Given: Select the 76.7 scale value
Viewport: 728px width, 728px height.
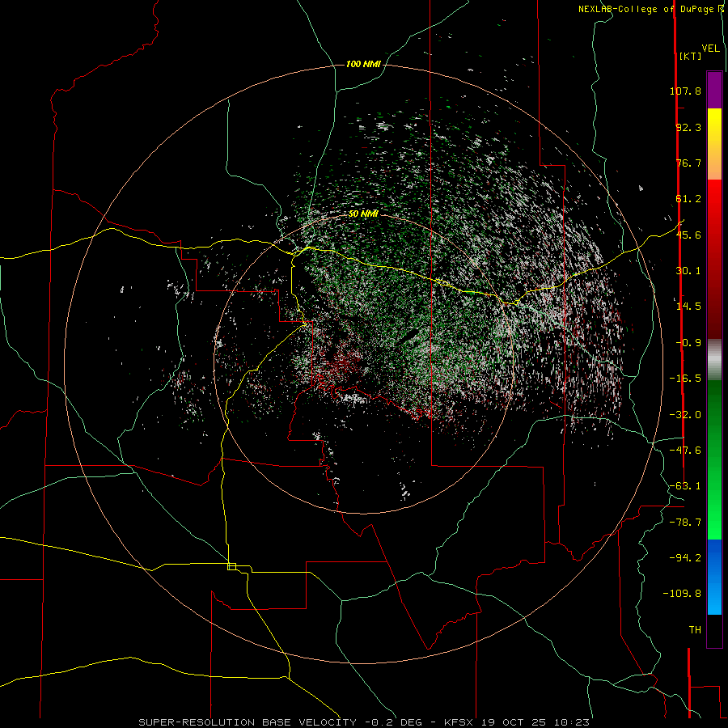Looking at the screenshot, I should [688, 163].
